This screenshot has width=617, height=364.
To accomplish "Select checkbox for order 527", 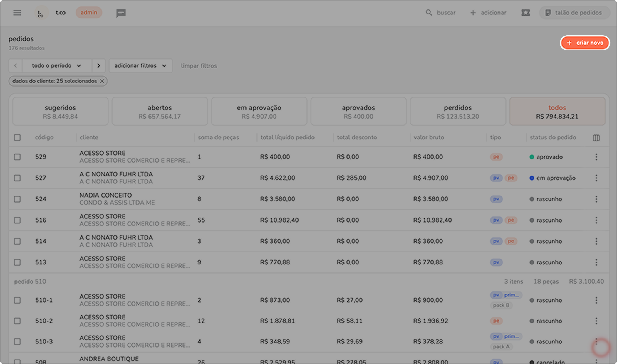I will pos(17,178).
